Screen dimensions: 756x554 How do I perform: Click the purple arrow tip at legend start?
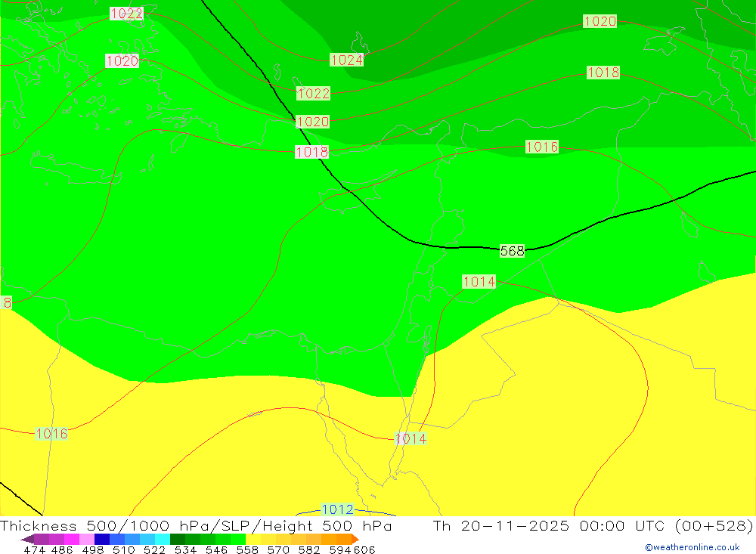[27, 539]
